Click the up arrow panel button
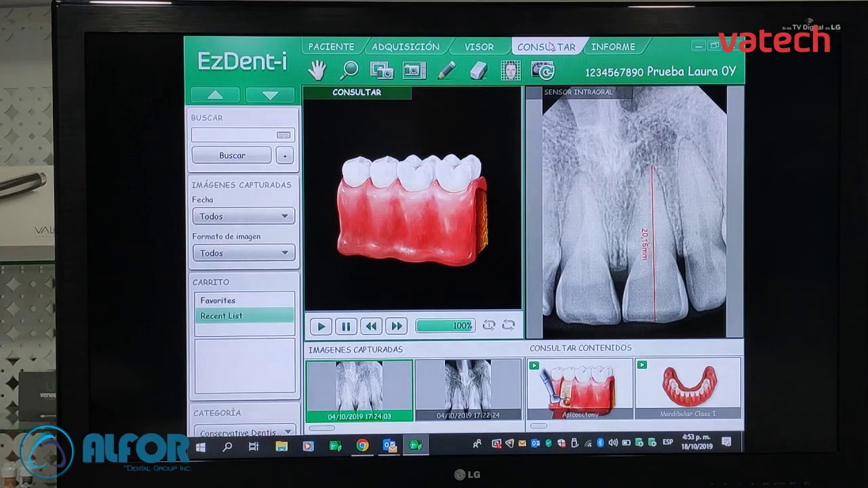This screenshot has width=868, height=488. point(215,95)
